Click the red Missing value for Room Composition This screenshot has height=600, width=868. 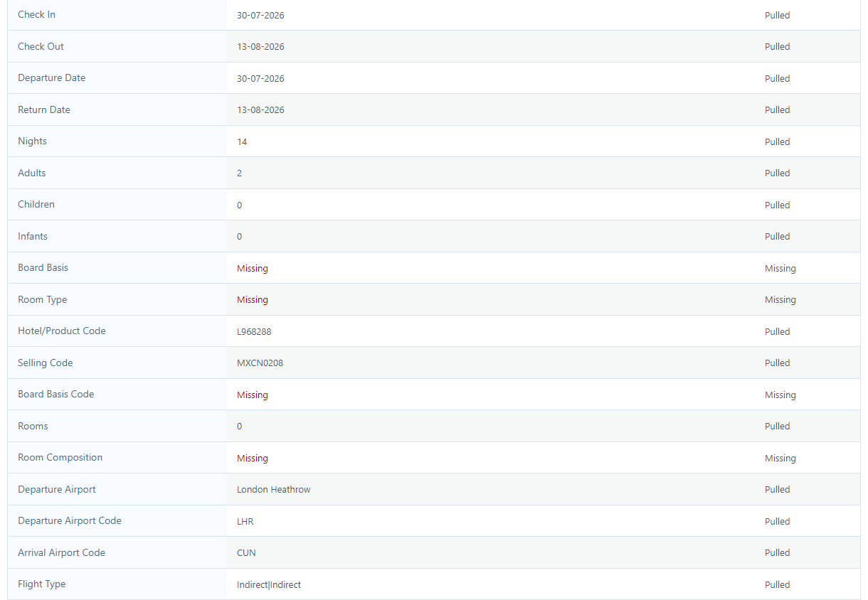(253, 459)
